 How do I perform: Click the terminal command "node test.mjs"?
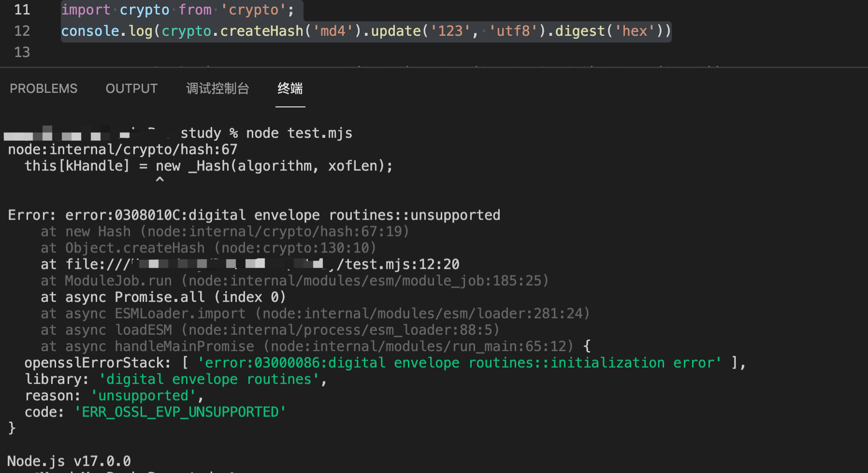pyautogui.click(x=299, y=133)
